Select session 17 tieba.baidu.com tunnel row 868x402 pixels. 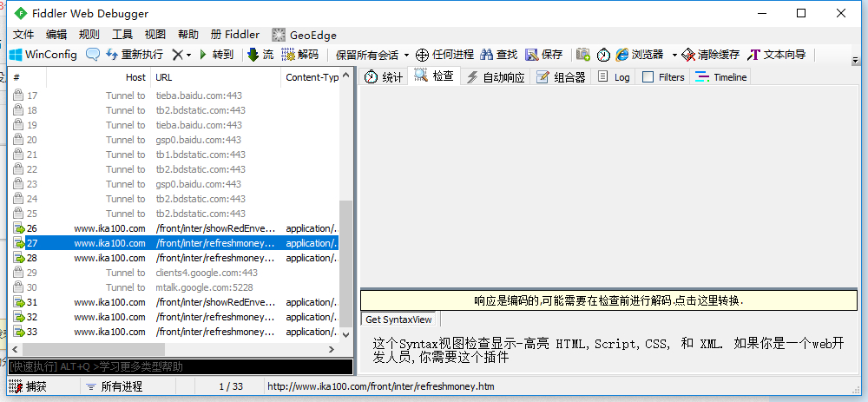(x=174, y=96)
